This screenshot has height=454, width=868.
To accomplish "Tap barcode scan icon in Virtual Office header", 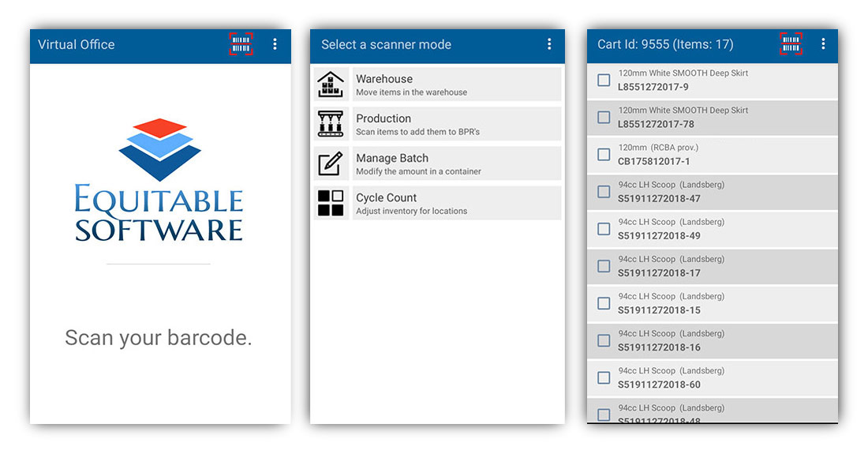I will 241,44.
